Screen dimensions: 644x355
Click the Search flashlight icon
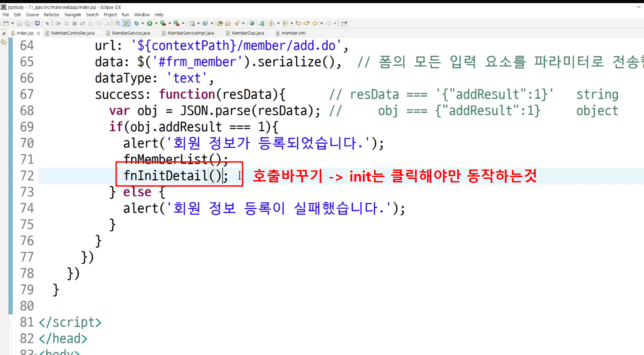point(237,23)
